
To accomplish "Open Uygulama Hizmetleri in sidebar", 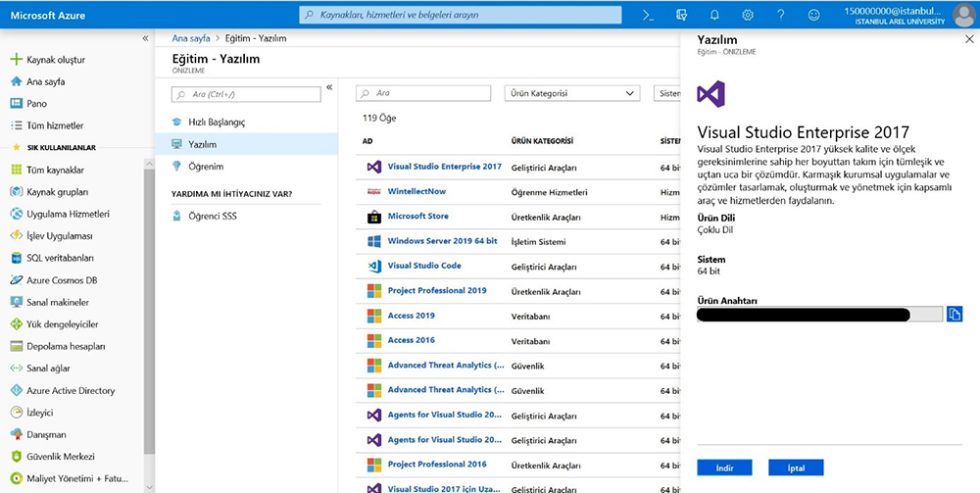I will coord(69,214).
